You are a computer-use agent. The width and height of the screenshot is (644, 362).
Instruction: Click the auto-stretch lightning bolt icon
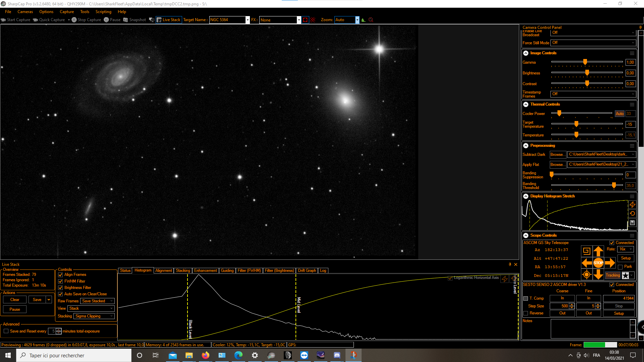click(x=632, y=204)
